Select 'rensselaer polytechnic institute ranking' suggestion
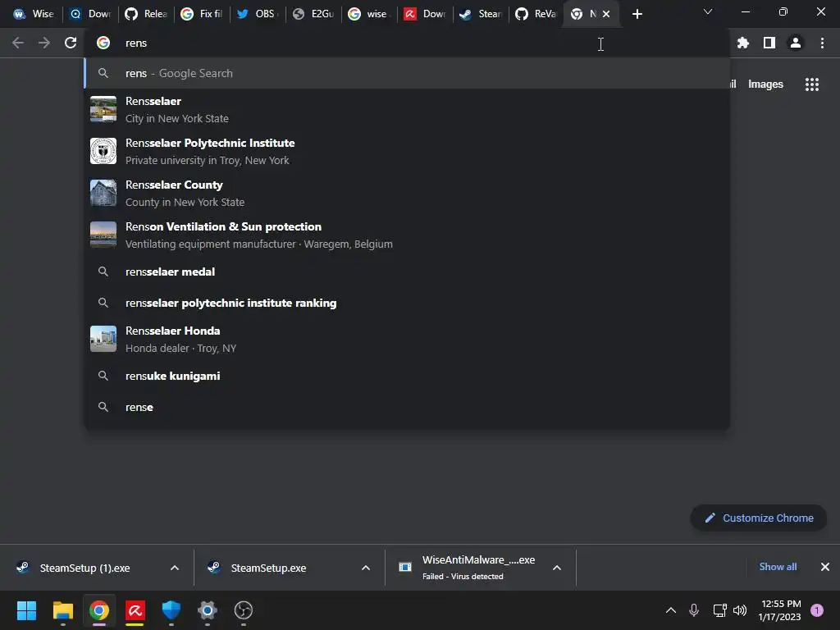This screenshot has width=840, height=630. click(x=407, y=303)
